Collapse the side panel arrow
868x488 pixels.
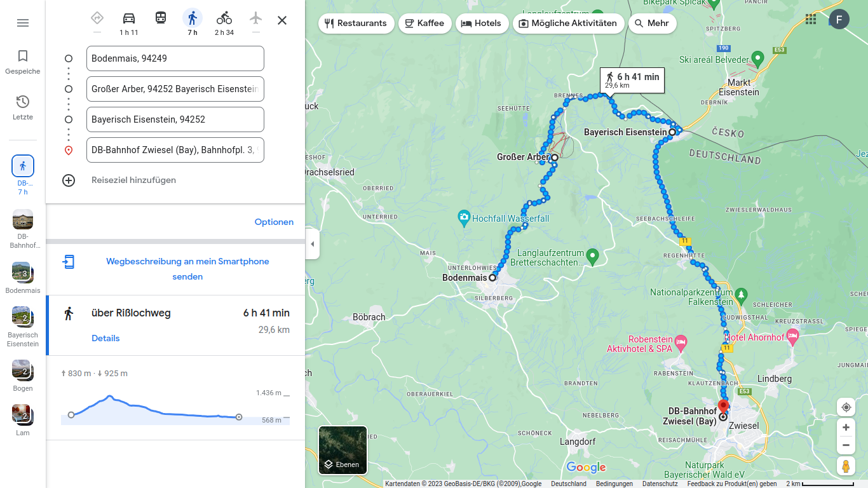click(x=312, y=244)
